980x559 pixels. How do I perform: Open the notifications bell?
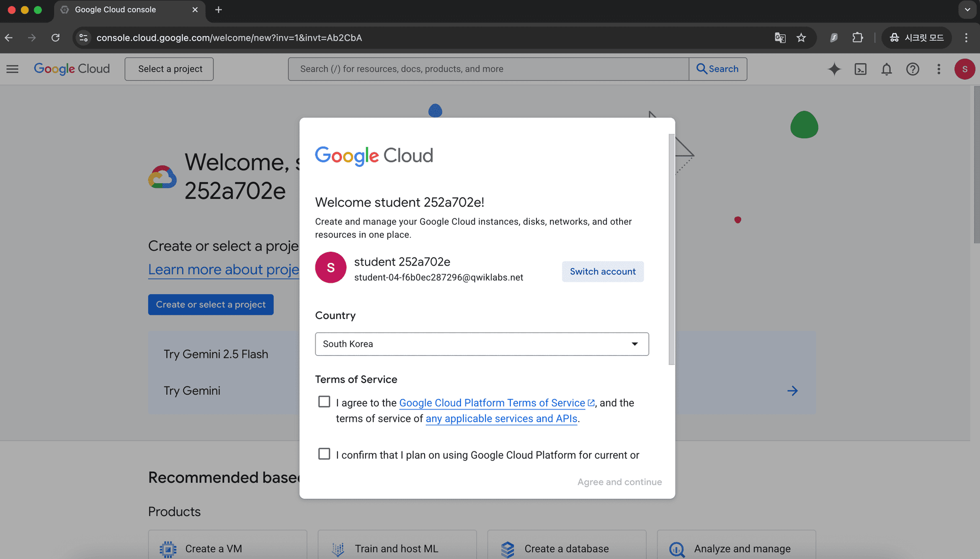point(887,69)
